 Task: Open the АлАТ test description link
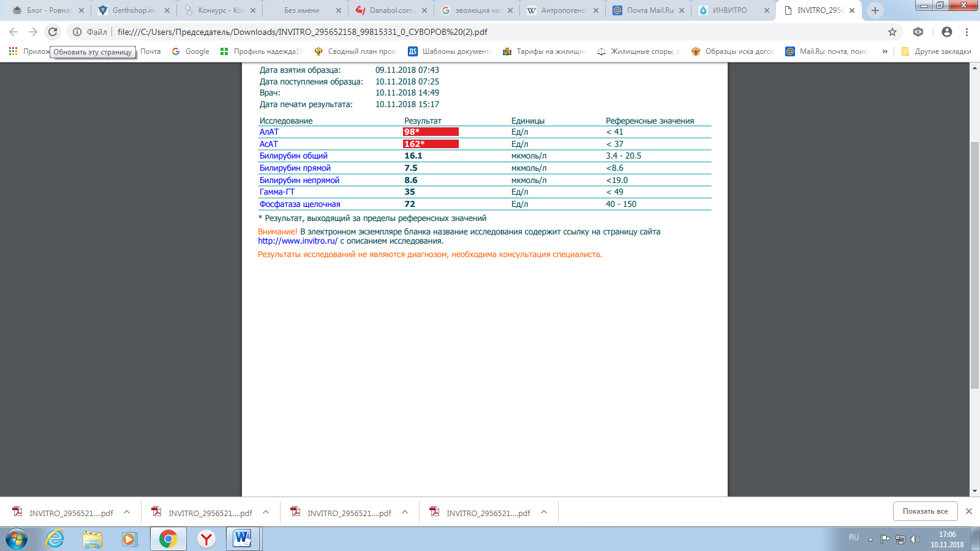pyautogui.click(x=269, y=132)
